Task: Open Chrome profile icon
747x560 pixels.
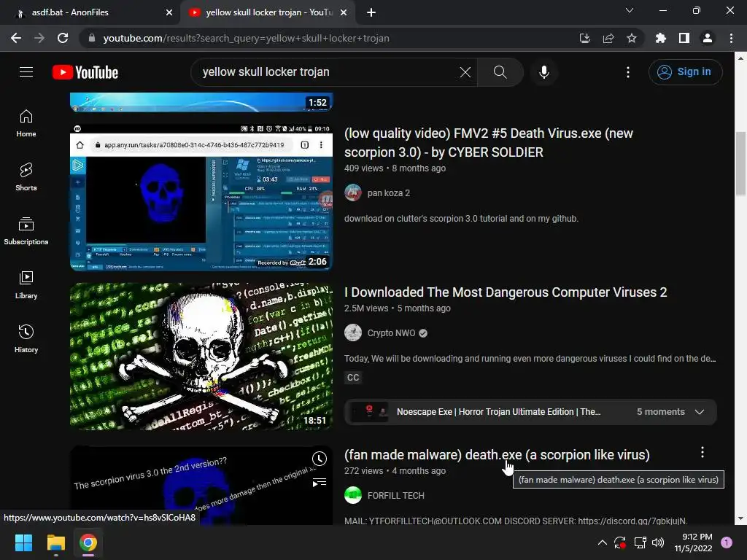Action: click(707, 38)
